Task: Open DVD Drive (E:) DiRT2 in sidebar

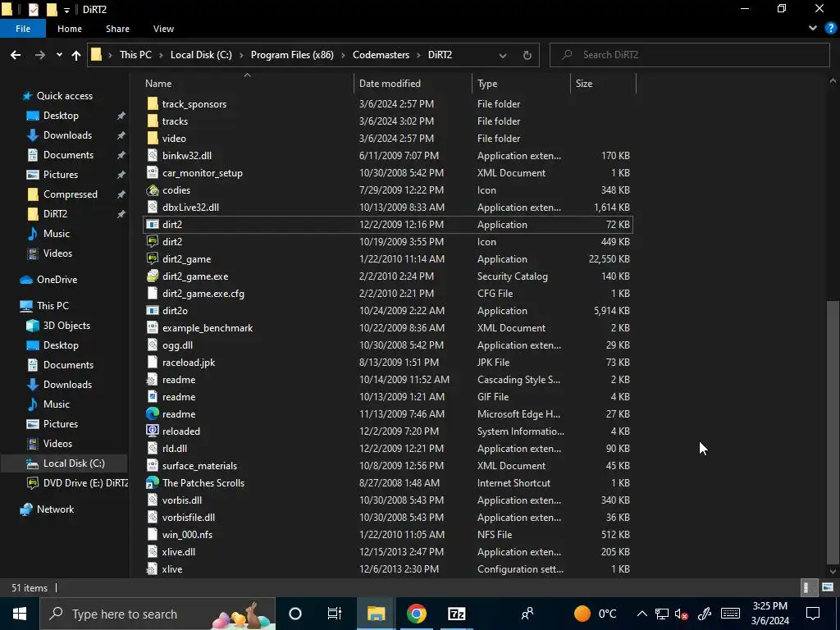Action: coord(78,483)
